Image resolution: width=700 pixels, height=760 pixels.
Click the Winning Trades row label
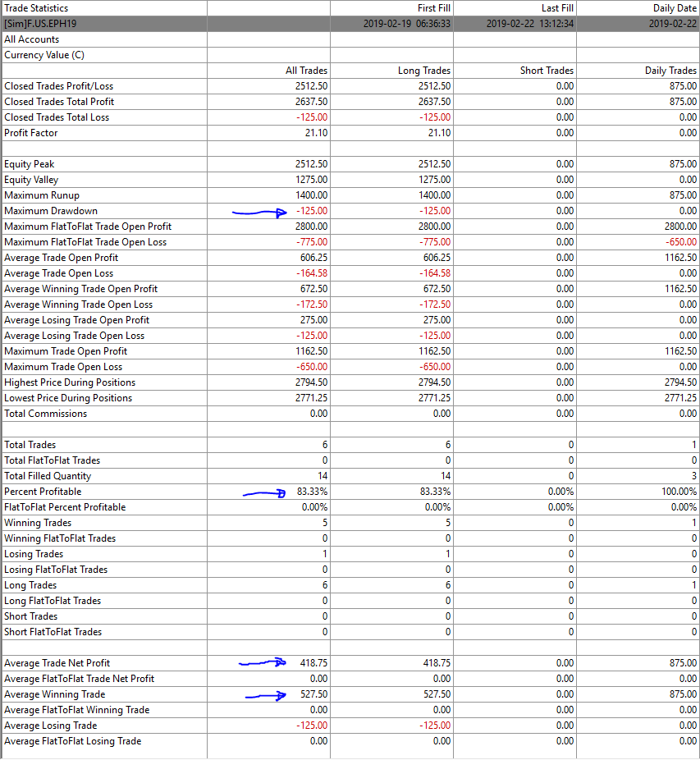38,523
